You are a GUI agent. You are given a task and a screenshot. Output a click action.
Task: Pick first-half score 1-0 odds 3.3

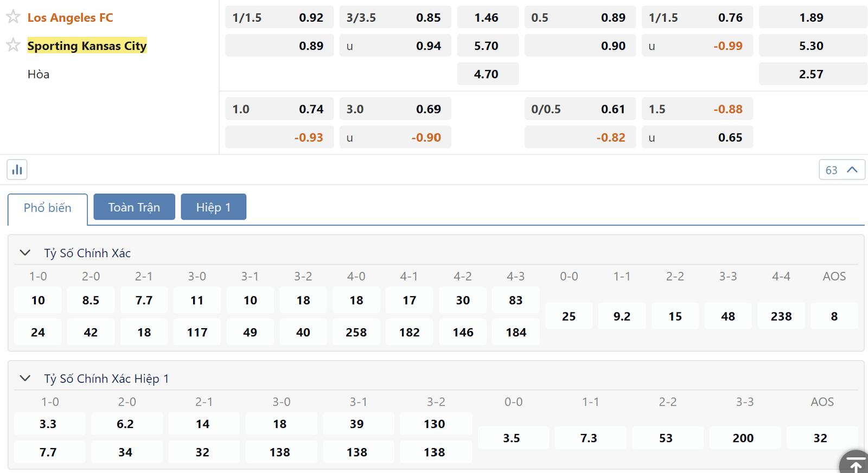pos(49,424)
